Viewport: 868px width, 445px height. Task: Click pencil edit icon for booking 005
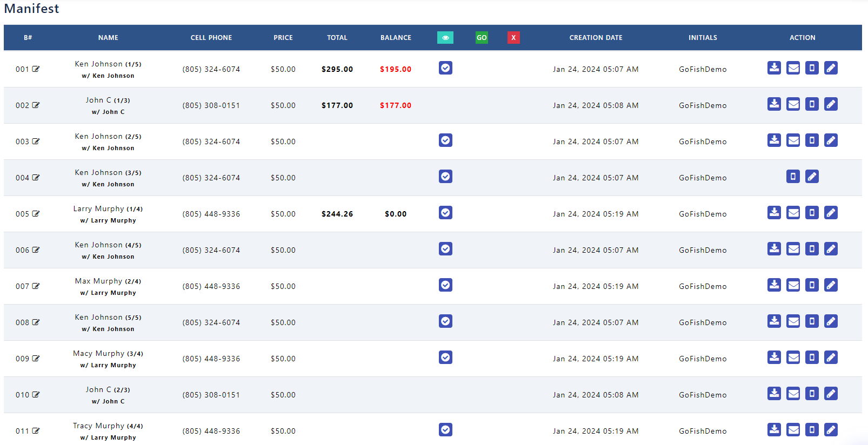[831, 213]
